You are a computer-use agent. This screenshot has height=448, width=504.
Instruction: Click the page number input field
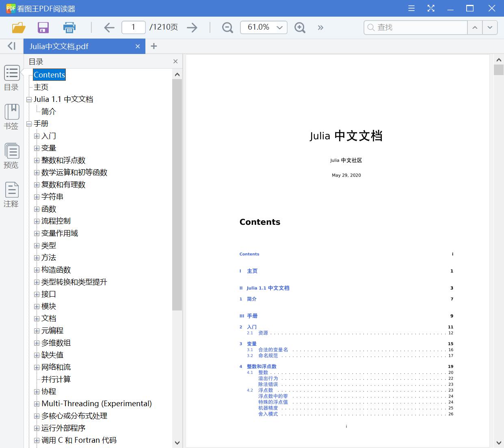tap(134, 27)
